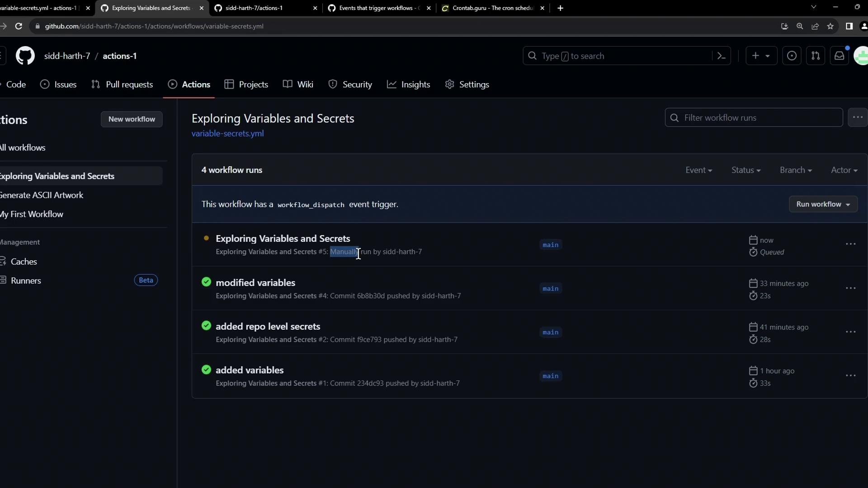Open three-dots menu beside filter box
868x488 pixels.
[858, 117]
